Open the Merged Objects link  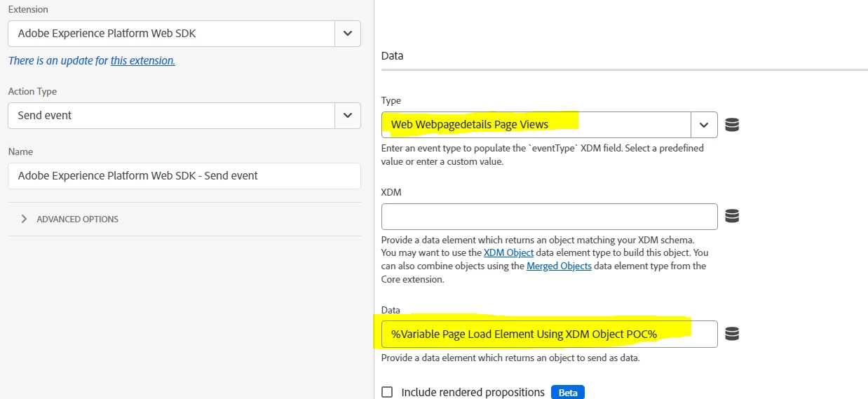(559, 266)
